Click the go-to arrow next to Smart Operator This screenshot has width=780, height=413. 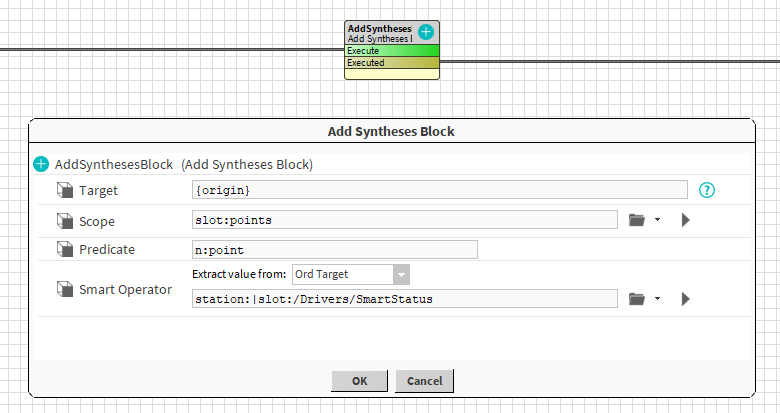tap(686, 298)
